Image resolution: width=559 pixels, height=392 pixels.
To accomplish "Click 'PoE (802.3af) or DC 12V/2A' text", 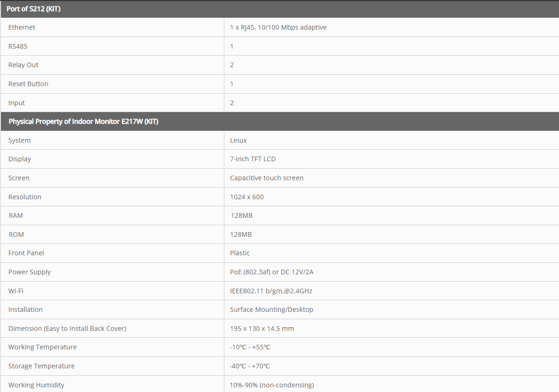I will coord(272,272).
